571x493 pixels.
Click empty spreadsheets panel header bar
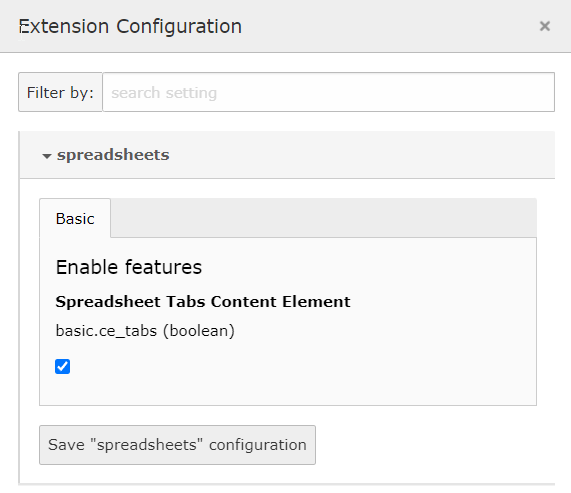point(361,155)
